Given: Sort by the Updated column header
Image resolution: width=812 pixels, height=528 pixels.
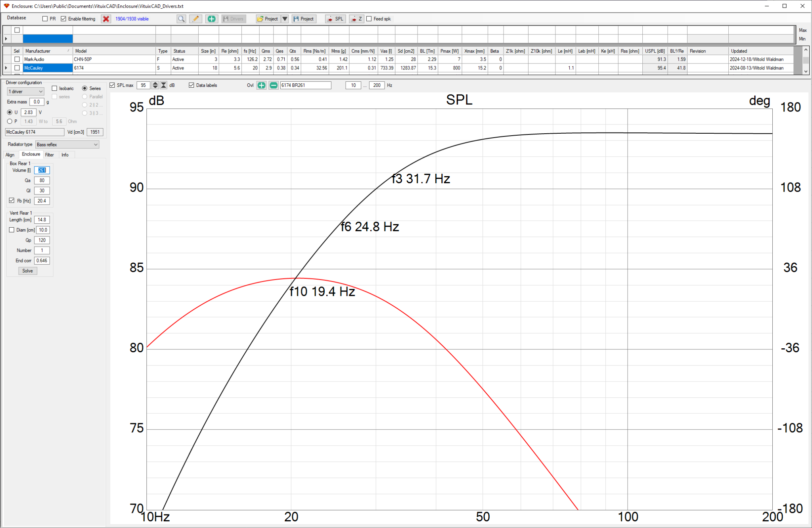Looking at the screenshot, I should [x=761, y=51].
